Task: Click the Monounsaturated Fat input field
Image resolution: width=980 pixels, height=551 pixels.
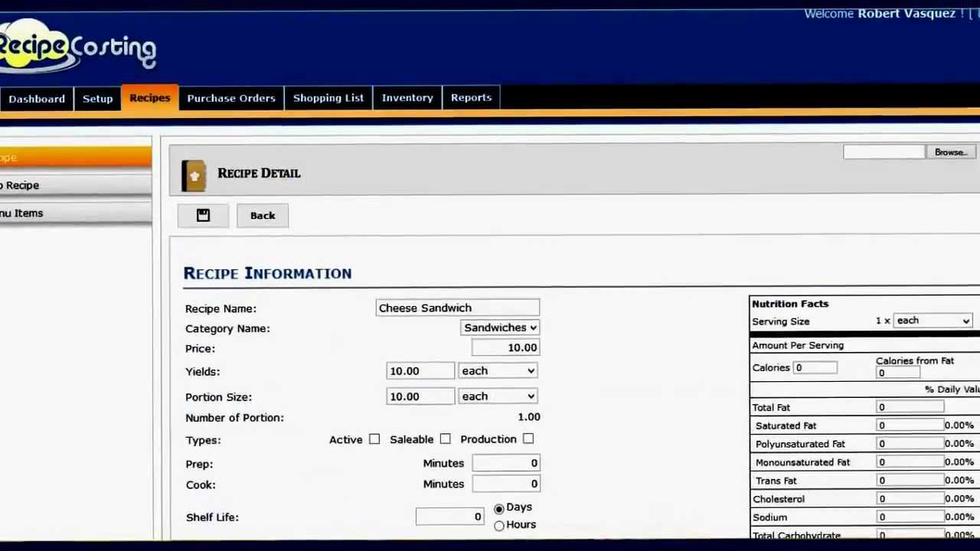Action: click(910, 462)
